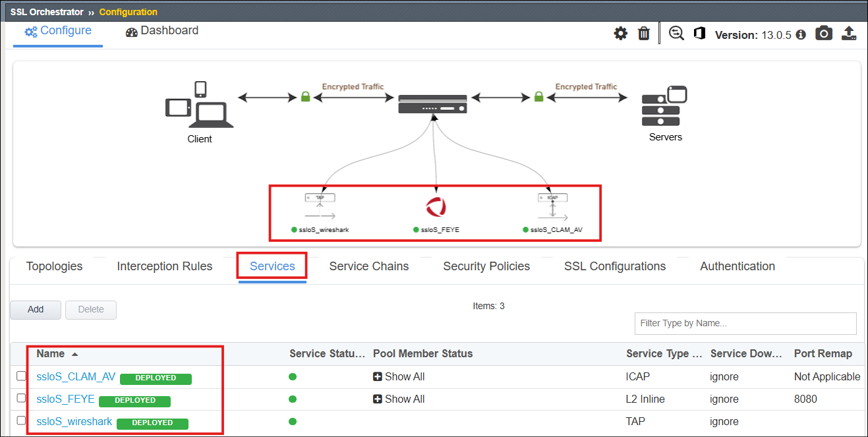Select the ssloS_FEYE red service icon
868x437 pixels.
point(436,207)
